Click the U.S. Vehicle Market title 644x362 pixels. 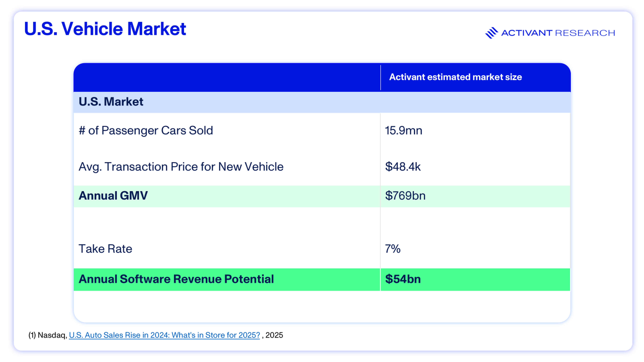coord(105,29)
